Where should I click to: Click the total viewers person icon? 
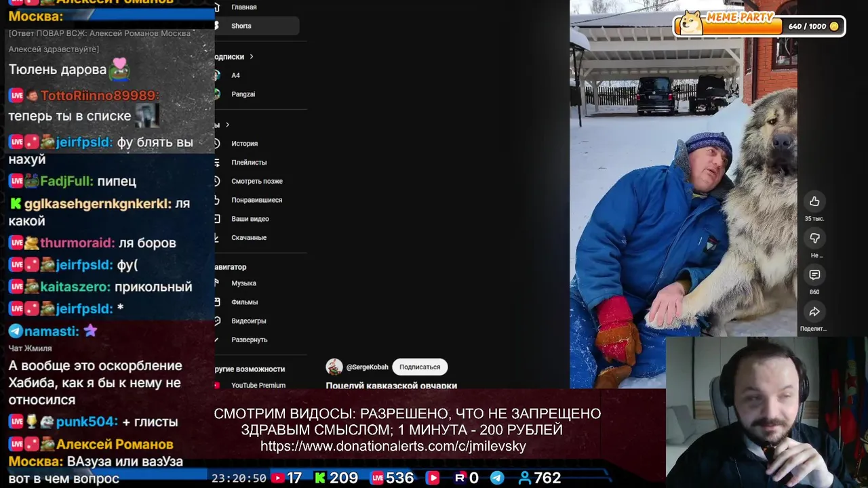pyautogui.click(x=524, y=478)
